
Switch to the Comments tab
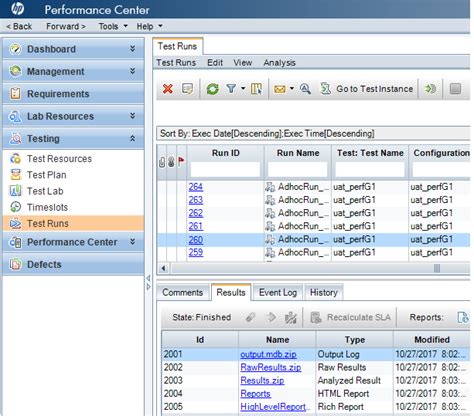click(183, 293)
